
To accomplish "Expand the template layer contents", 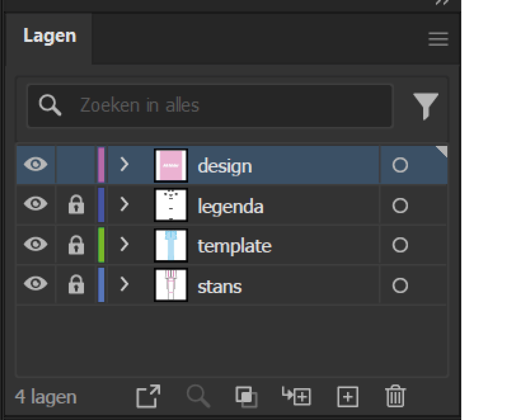I will pyautogui.click(x=124, y=245).
